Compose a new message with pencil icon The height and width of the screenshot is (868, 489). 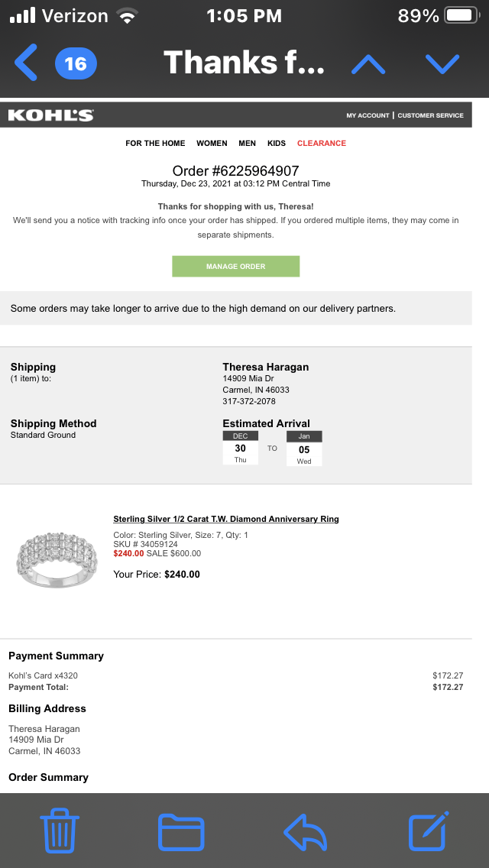[427, 831]
